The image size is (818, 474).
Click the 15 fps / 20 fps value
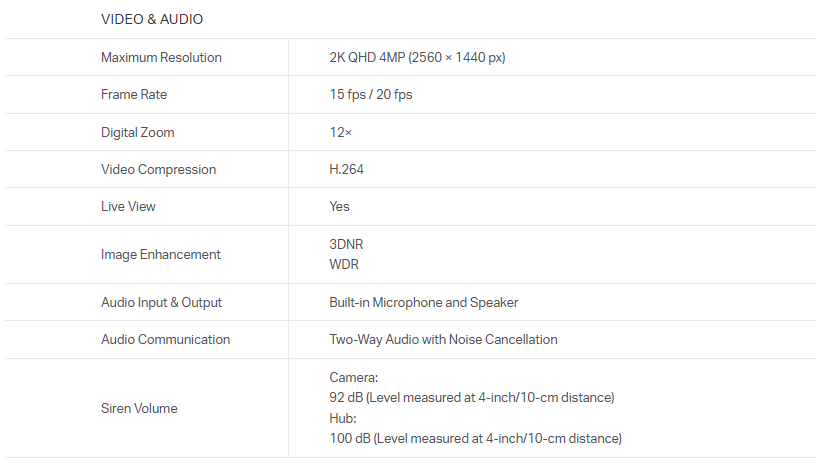click(x=370, y=95)
